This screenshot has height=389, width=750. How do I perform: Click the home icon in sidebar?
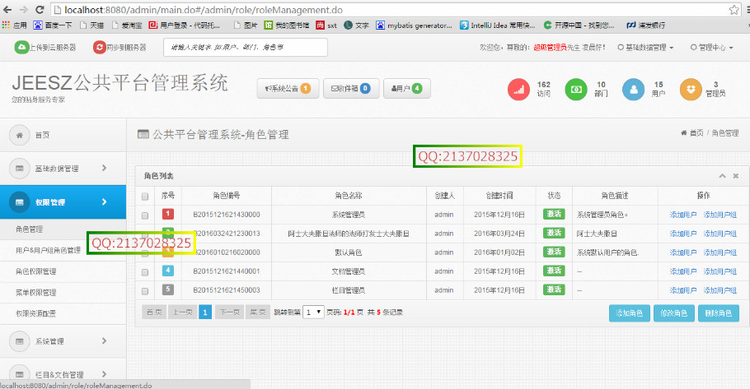(x=20, y=135)
